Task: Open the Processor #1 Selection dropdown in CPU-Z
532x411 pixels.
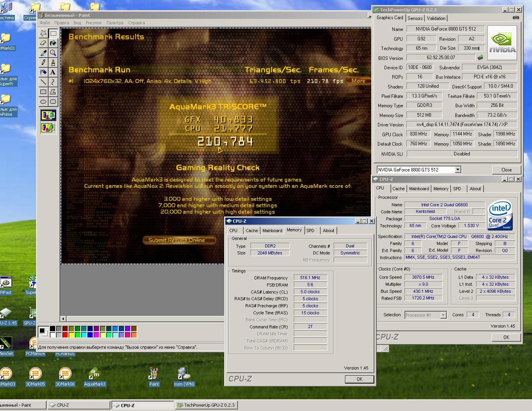Action: [443, 315]
